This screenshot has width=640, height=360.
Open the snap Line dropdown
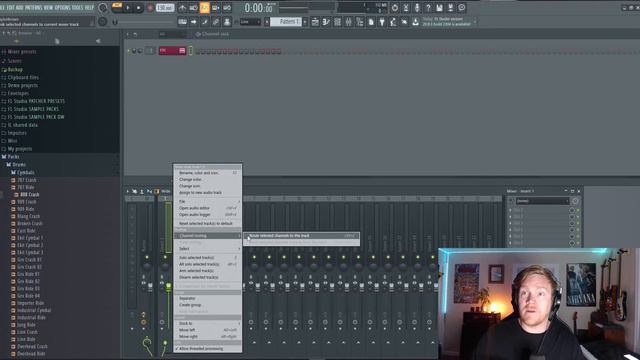coord(250,22)
